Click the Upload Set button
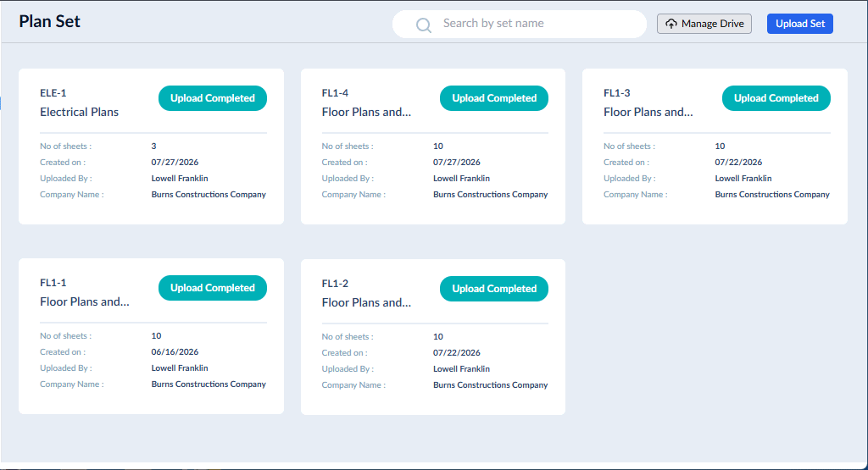The height and width of the screenshot is (470, 868). pyautogui.click(x=800, y=24)
